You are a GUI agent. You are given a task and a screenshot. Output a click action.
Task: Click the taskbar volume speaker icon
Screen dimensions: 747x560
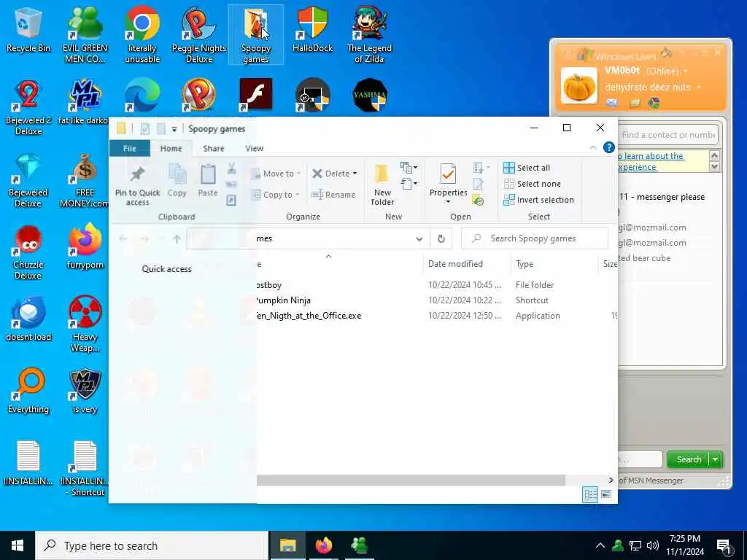653,545
